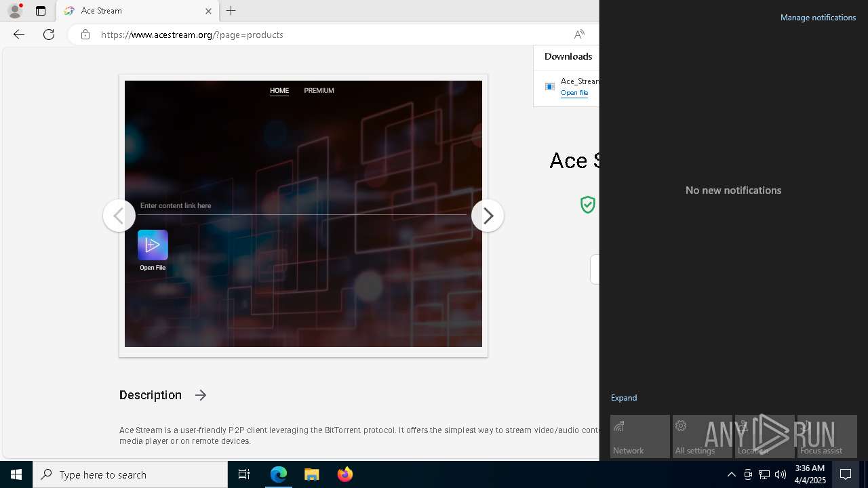The height and width of the screenshot is (488, 868).
Task: Click HOME in the screenshot preview
Action: (x=279, y=90)
